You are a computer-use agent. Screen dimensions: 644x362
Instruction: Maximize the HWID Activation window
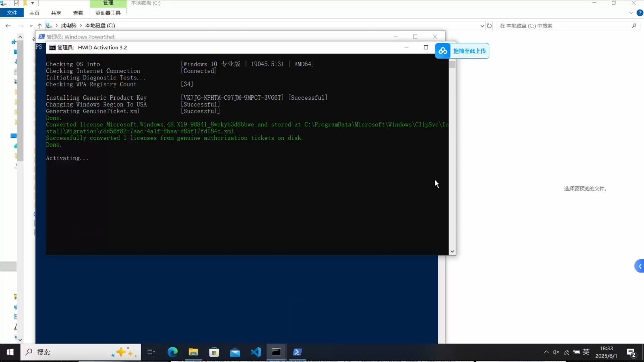point(426,47)
